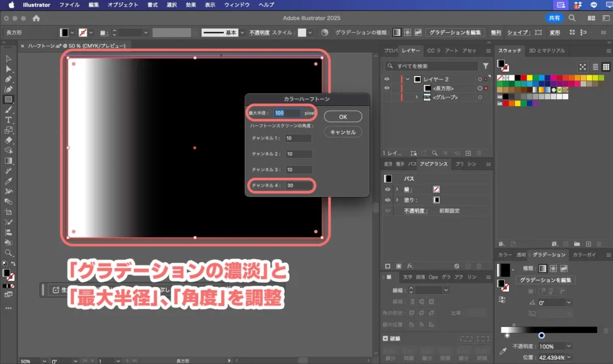The width and height of the screenshot is (613, 364).
Task: Choose the Selection tool at top of toolbar
Action: (x=8, y=58)
